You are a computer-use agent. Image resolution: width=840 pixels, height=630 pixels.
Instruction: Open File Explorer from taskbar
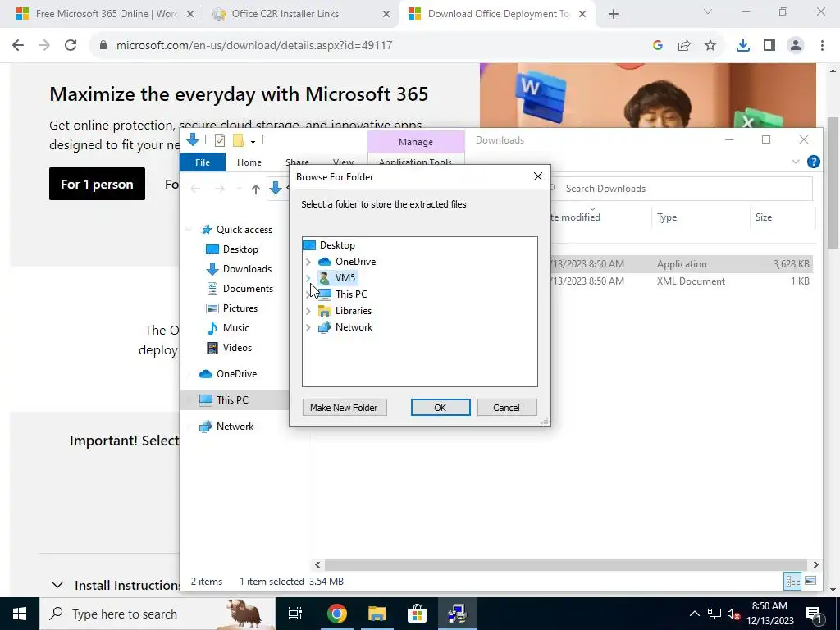pos(377,614)
